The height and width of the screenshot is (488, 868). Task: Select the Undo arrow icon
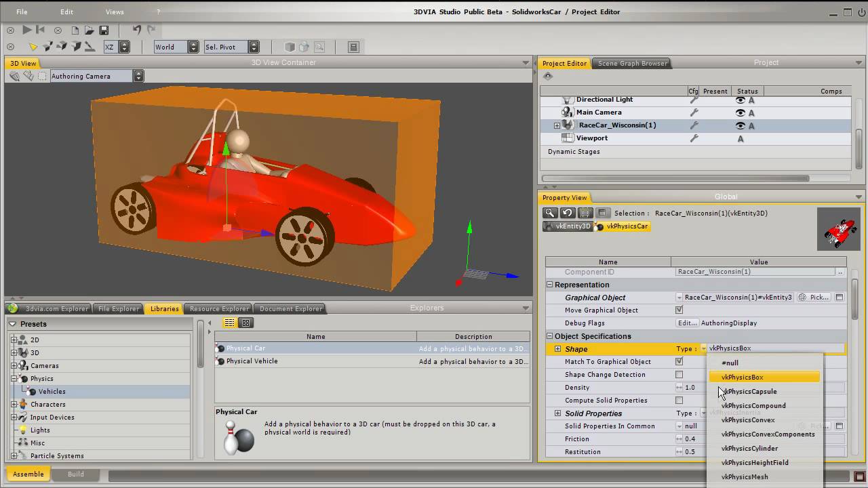click(x=137, y=29)
